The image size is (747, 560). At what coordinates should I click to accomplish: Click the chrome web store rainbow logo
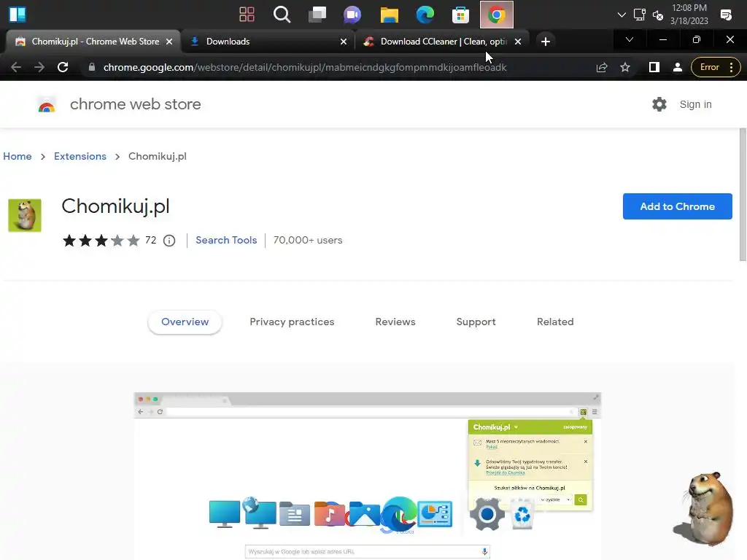point(47,104)
